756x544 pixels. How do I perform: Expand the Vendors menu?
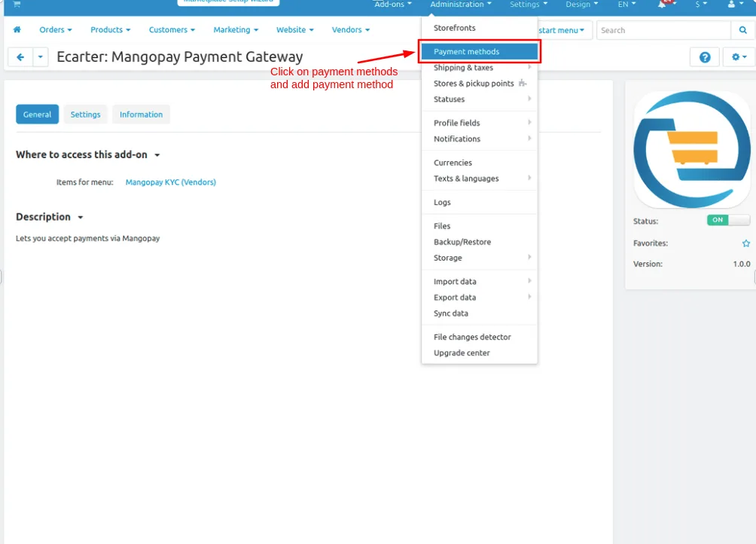[x=351, y=30]
